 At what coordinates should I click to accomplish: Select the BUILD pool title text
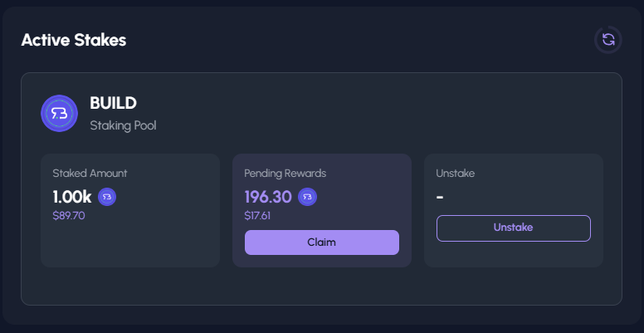click(113, 103)
